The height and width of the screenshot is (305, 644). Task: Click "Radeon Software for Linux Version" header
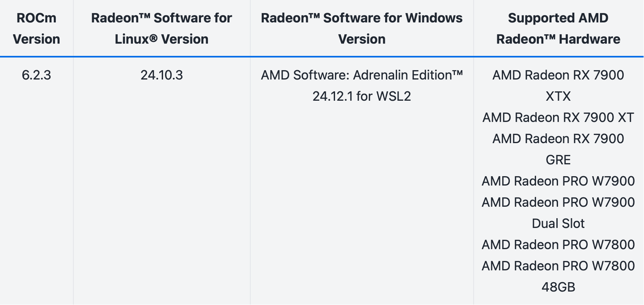click(x=161, y=29)
